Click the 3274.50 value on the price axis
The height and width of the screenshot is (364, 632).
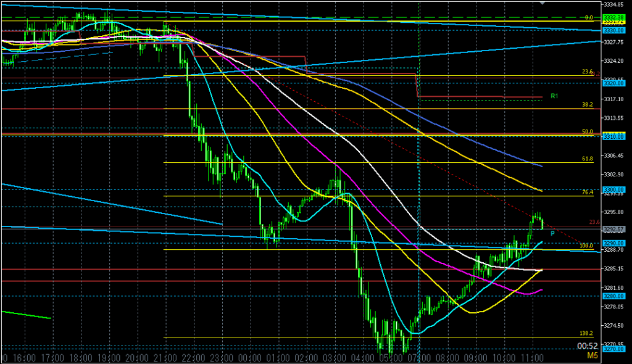(613, 326)
